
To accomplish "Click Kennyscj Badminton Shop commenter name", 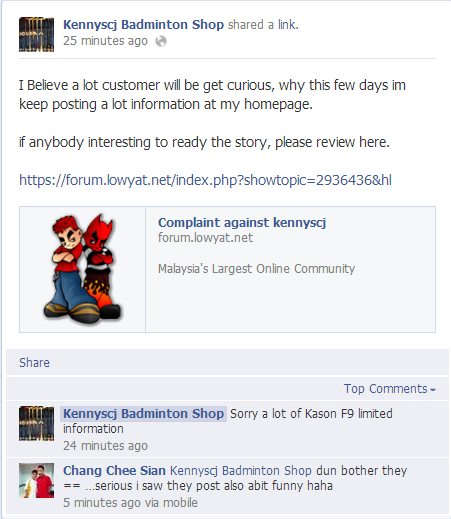I will (143, 414).
